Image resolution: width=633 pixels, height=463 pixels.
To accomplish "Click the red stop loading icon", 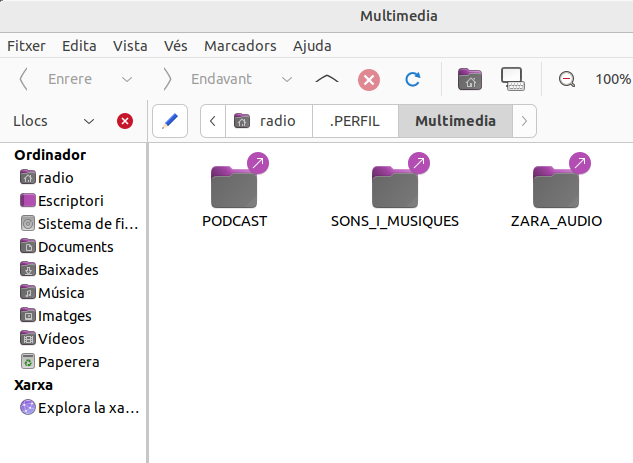I will (x=369, y=79).
